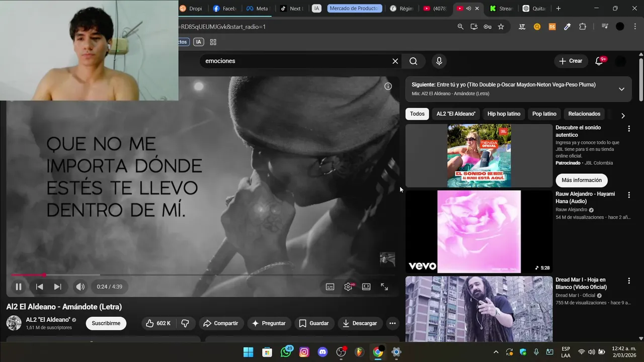The height and width of the screenshot is (362, 644).
Task: Open the video info card icon
Action: point(388,86)
